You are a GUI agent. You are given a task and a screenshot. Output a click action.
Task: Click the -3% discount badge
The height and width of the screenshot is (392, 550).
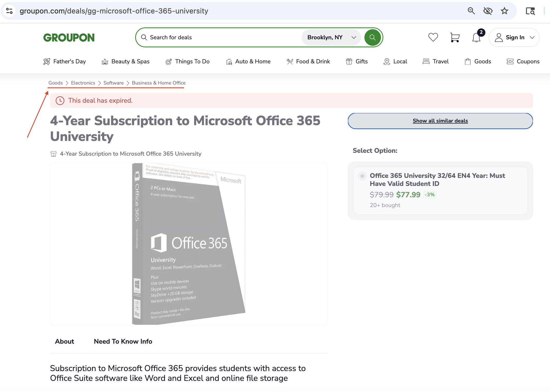(430, 195)
